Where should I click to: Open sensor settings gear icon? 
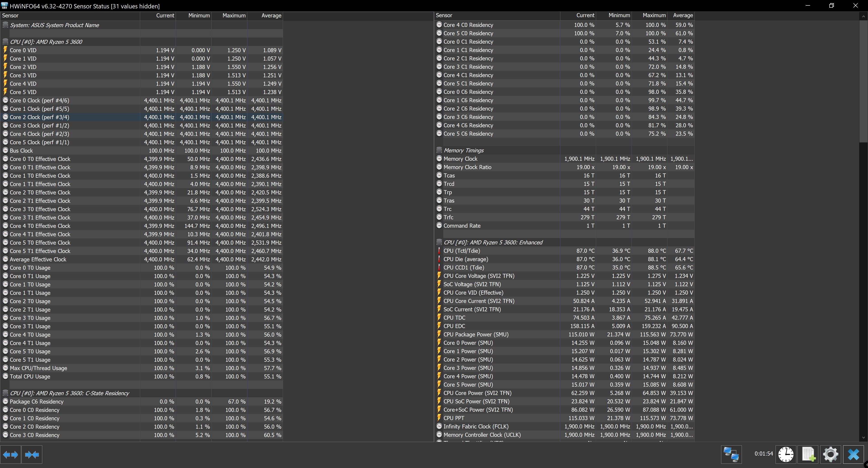(830, 454)
